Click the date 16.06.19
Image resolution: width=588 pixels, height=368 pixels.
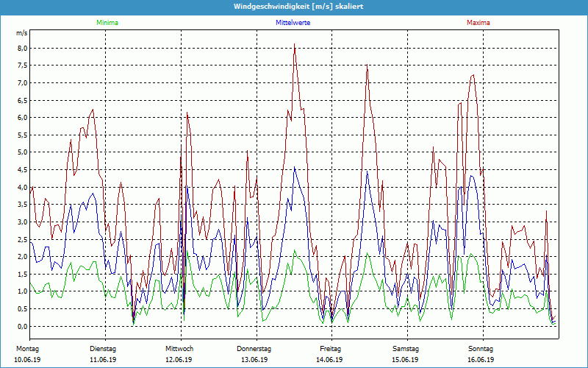point(481,360)
